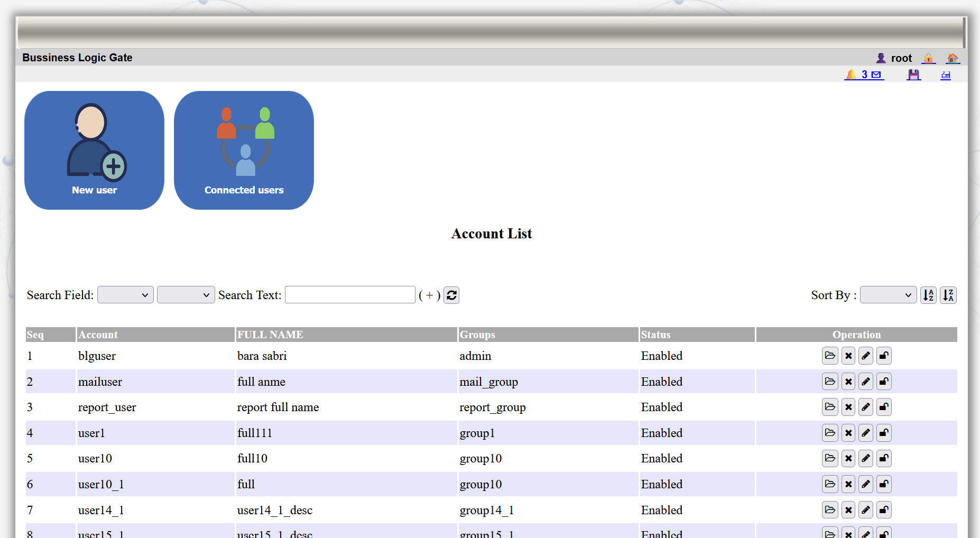The width and height of the screenshot is (980, 538).
Task: Click the printer icon in header
Action: click(x=946, y=75)
